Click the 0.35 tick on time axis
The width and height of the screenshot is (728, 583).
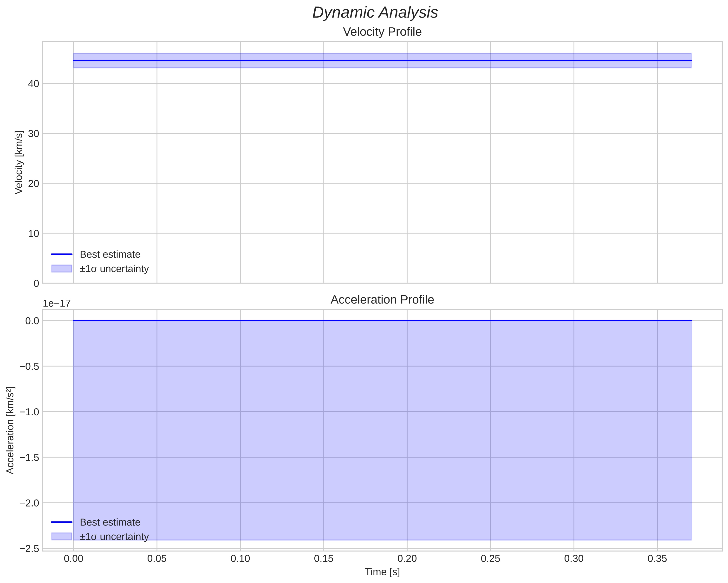tap(657, 559)
